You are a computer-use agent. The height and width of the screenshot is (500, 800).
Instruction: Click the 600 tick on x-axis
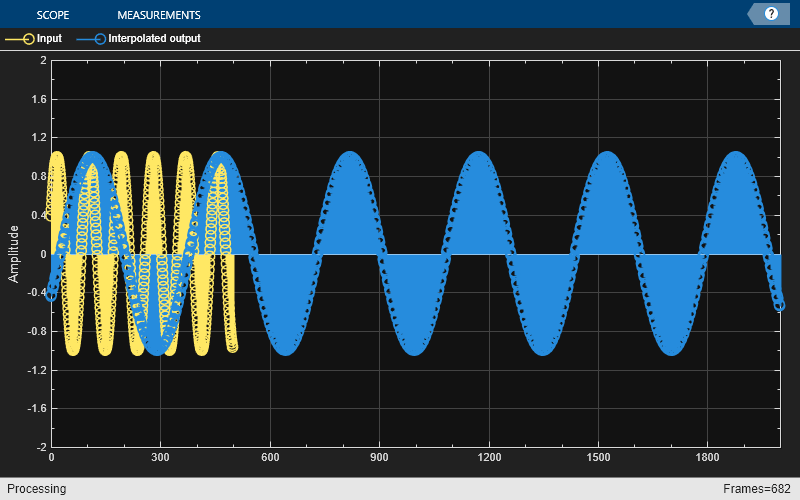pyautogui.click(x=270, y=457)
